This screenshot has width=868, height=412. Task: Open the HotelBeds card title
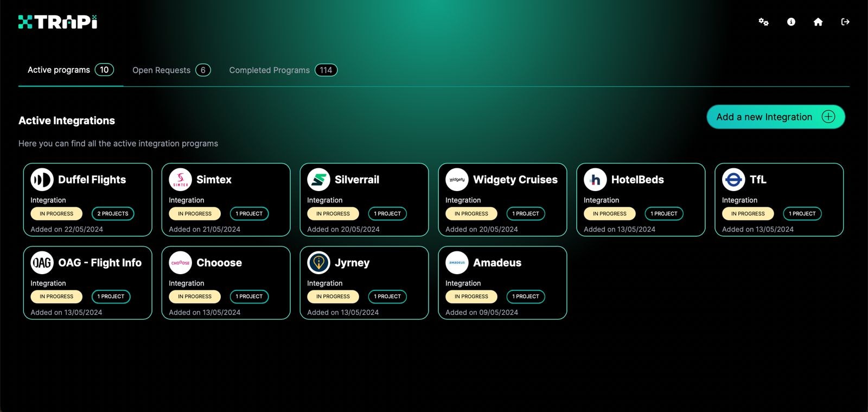[x=637, y=180]
